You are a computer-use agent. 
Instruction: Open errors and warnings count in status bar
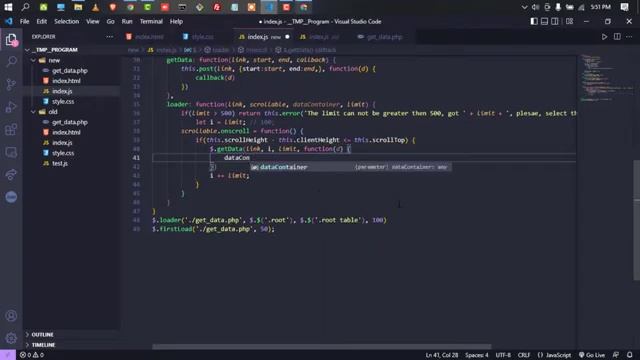32,355
